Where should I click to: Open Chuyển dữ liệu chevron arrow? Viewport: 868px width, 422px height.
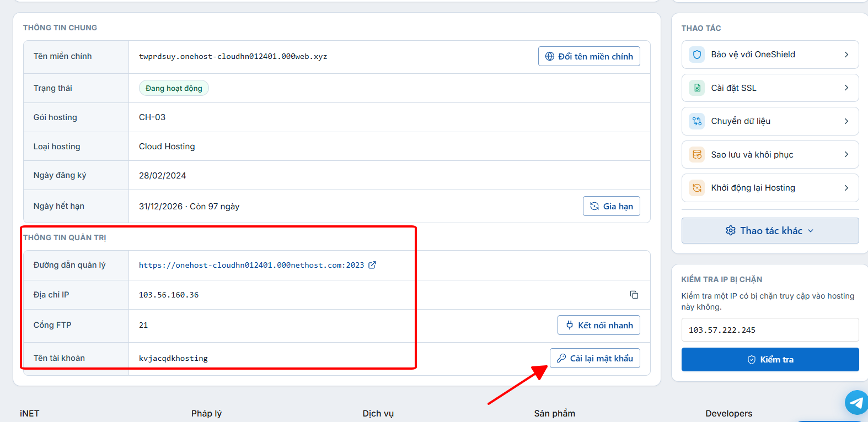point(846,121)
